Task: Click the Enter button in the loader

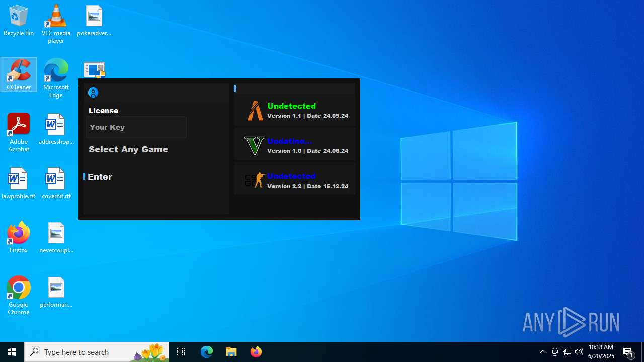Action: pos(100,177)
